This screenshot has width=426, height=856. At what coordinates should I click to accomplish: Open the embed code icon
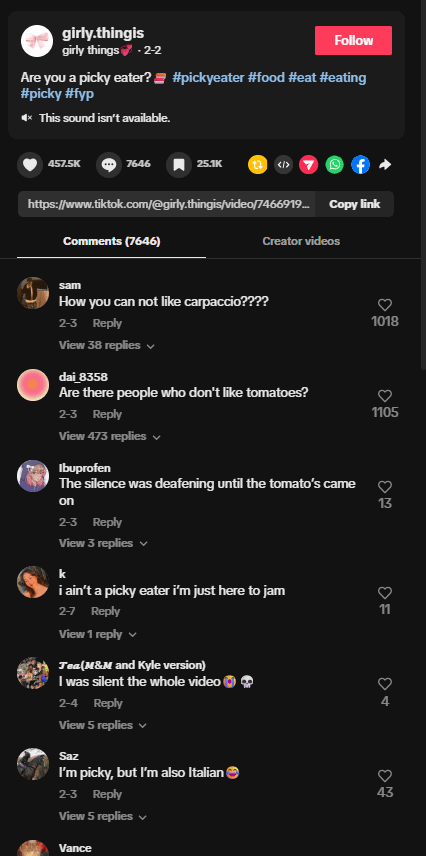coord(283,164)
